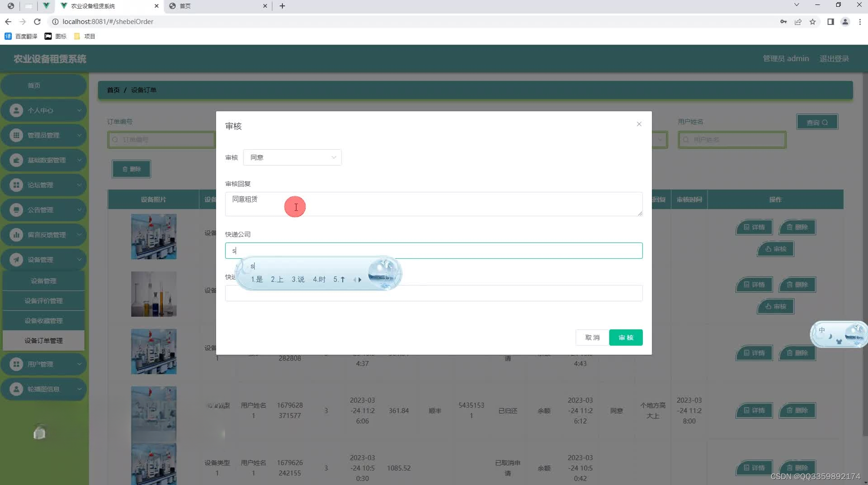Click 审核 in the second table row

click(x=775, y=307)
